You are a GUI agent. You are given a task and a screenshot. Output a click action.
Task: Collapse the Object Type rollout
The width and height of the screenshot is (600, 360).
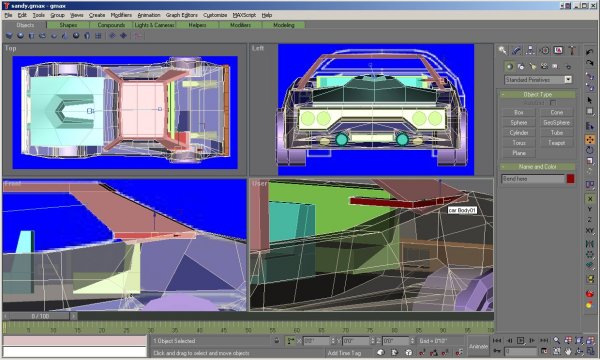(x=537, y=94)
